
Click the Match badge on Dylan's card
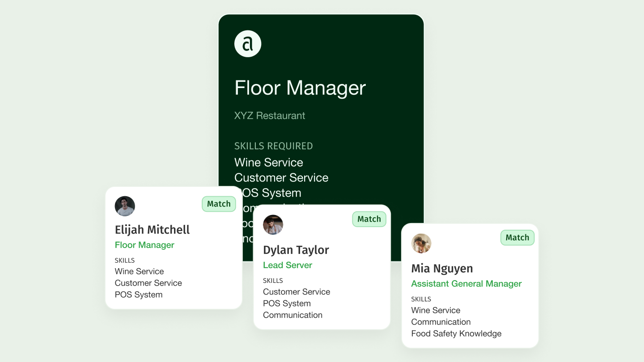tap(369, 219)
